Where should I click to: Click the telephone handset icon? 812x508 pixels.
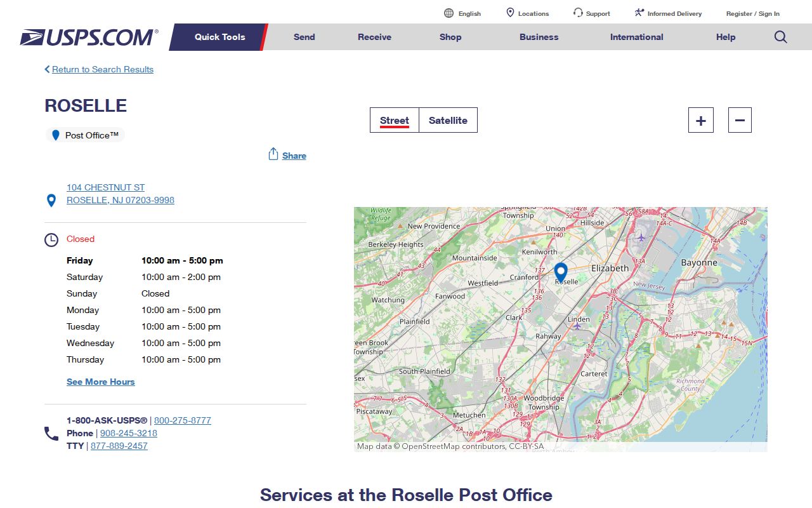(51, 434)
